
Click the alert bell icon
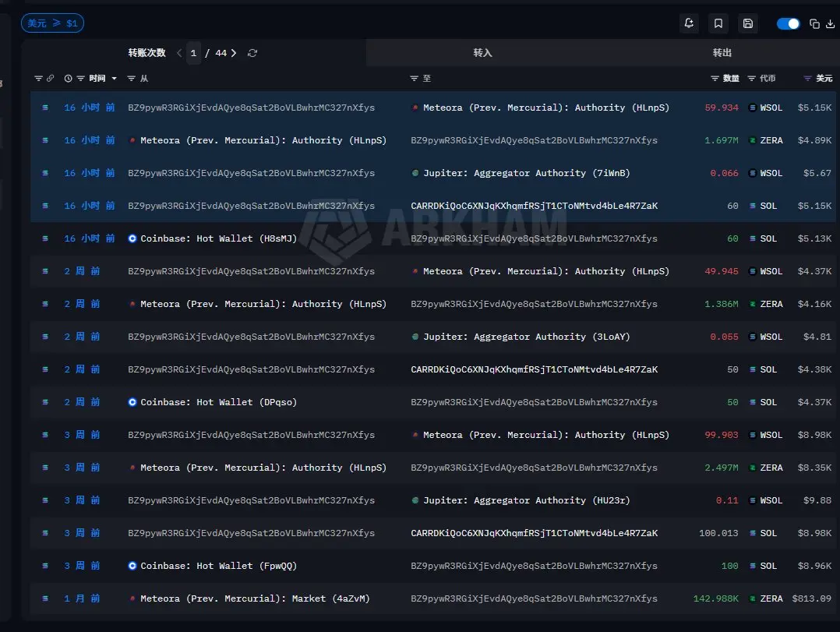689,23
